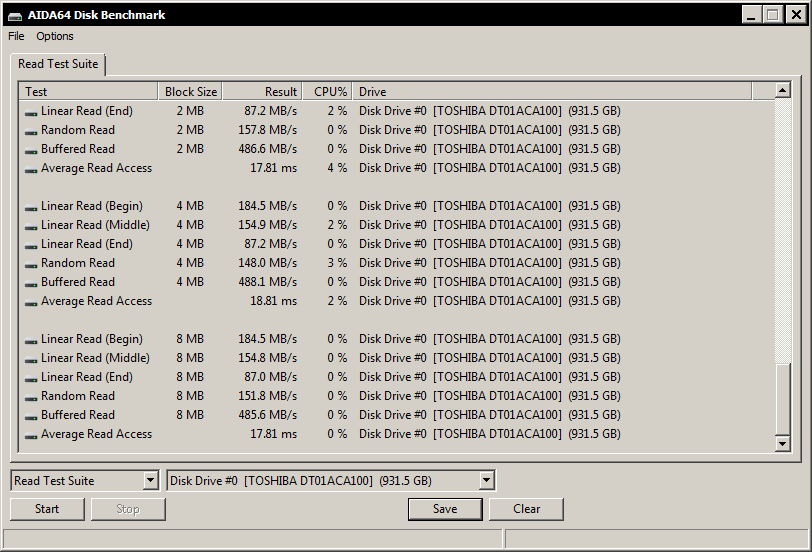Screen dimensions: 812x552
Task: Click drive icon of 8 MB Linear Read (Begin) row
Action: [31, 341]
